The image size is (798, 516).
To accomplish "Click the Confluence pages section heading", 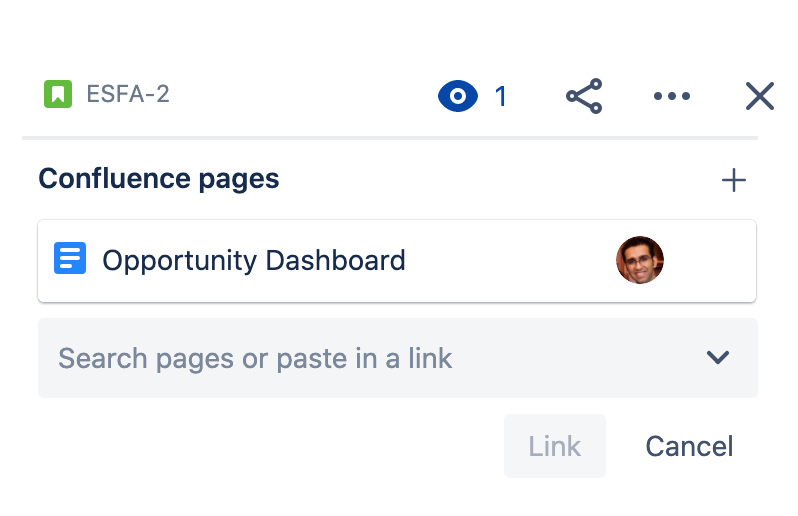I will [159, 179].
